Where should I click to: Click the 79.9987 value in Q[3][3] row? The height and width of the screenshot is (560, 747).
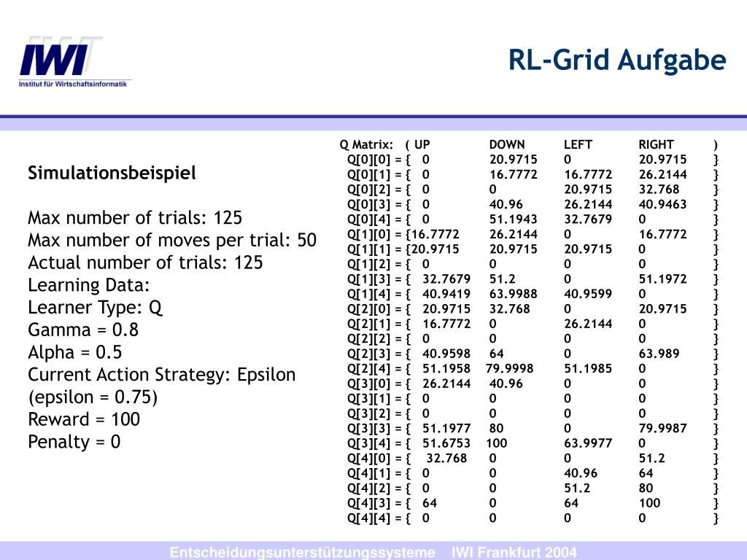coord(662,429)
